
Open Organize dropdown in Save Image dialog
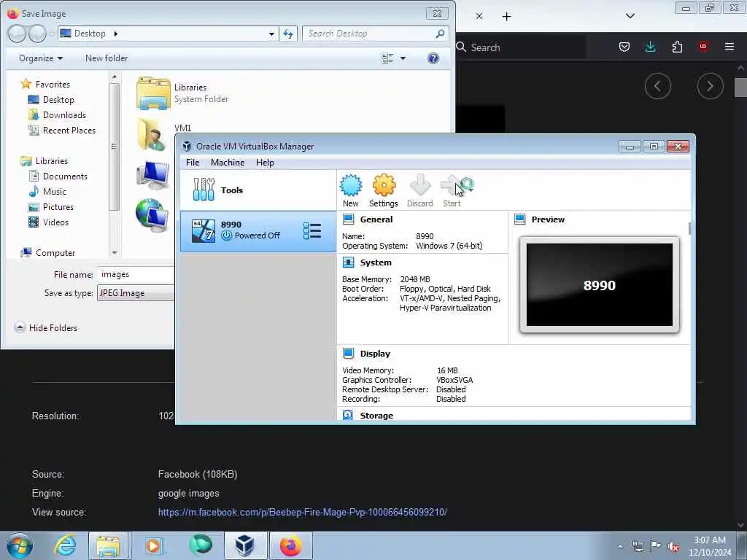click(x=41, y=58)
